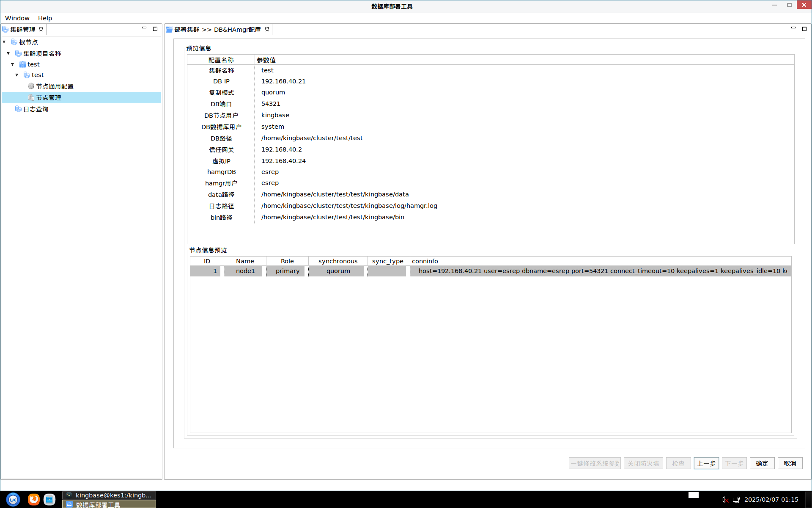Image resolution: width=812 pixels, height=508 pixels.
Task: Click the 集群项目名称 folder icon
Action: pyautogui.click(x=18, y=53)
